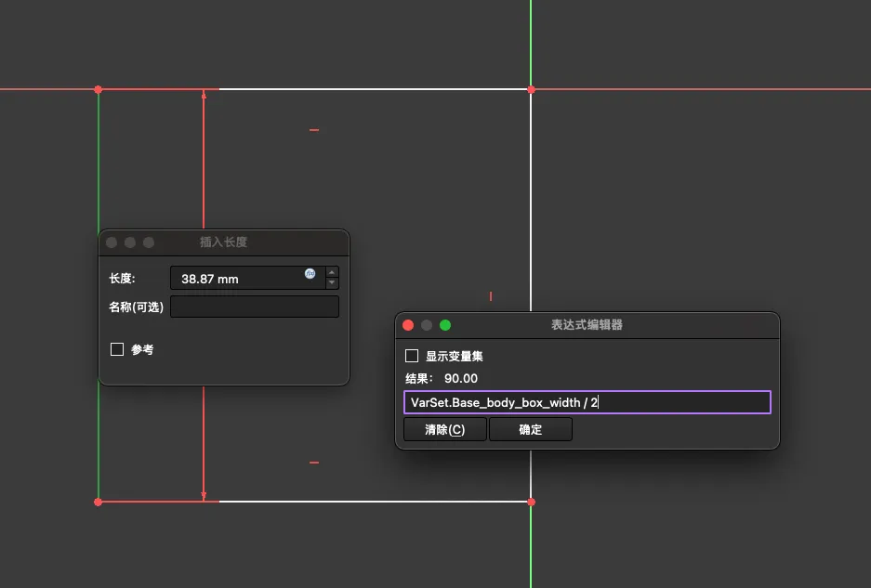Select the bottom-right red sketch vertex
871x588 pixels.
(531, 502)
